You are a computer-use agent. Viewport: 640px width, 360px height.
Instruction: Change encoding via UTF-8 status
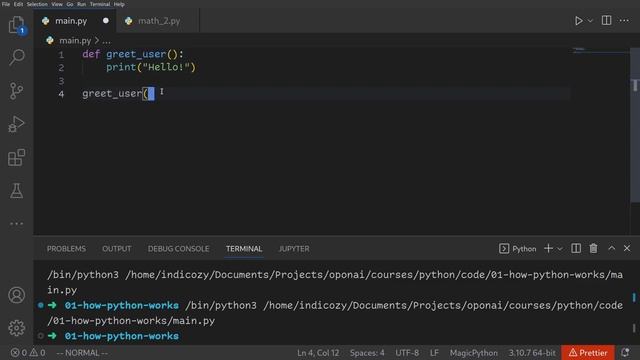click(407, 353)
